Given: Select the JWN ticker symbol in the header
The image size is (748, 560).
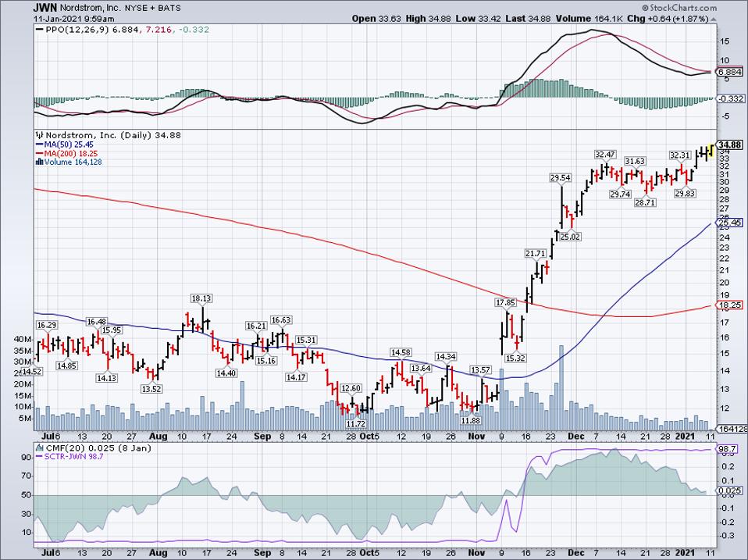Looking at the screenshot, I should pos(45,8).
